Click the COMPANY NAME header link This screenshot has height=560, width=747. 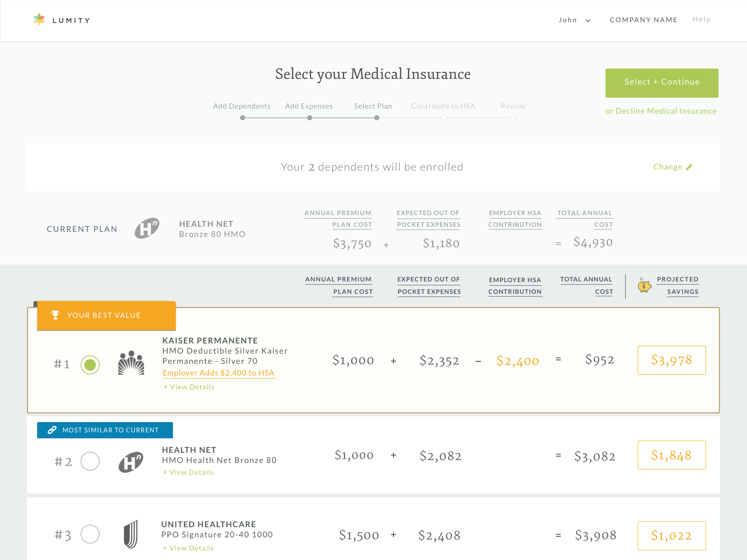(x=644, y=20)
